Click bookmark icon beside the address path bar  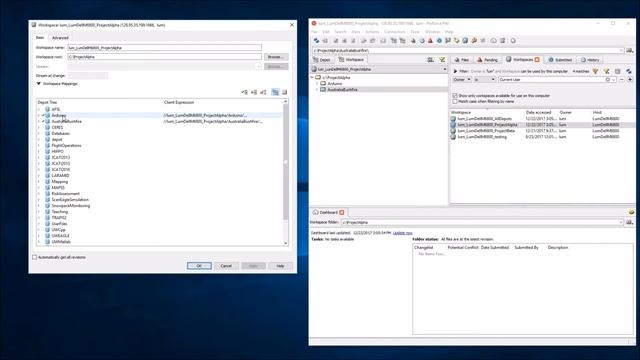tap(630, 51)
